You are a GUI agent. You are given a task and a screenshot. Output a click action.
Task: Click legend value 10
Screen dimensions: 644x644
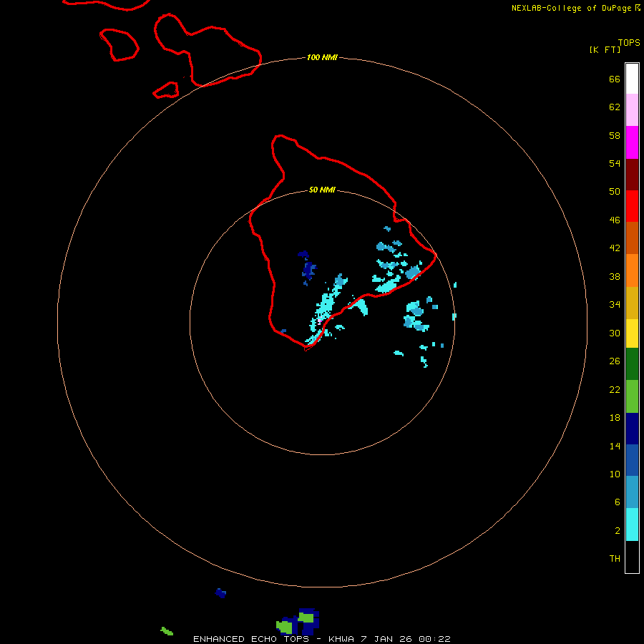615,474
